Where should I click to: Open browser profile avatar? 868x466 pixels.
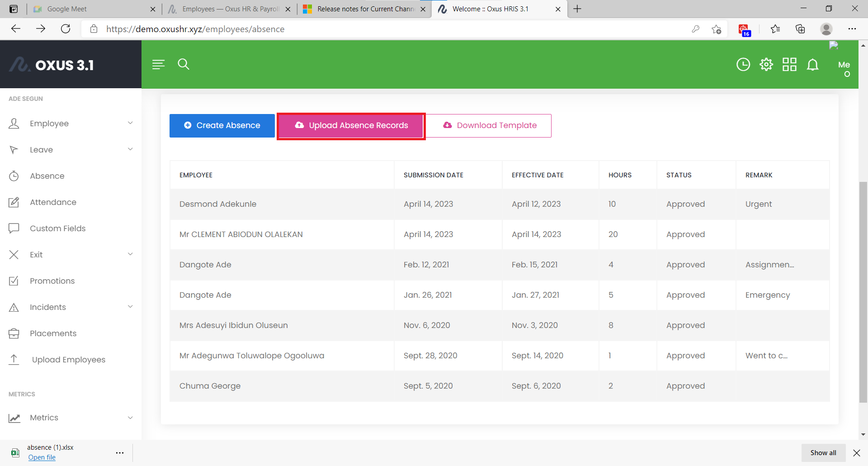(826, 29)
